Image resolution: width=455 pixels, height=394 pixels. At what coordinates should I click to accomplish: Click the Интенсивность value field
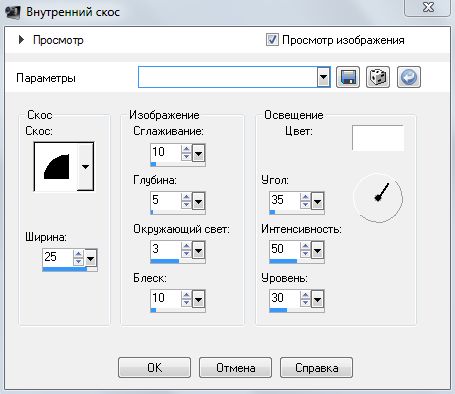[x=284, y=249]
